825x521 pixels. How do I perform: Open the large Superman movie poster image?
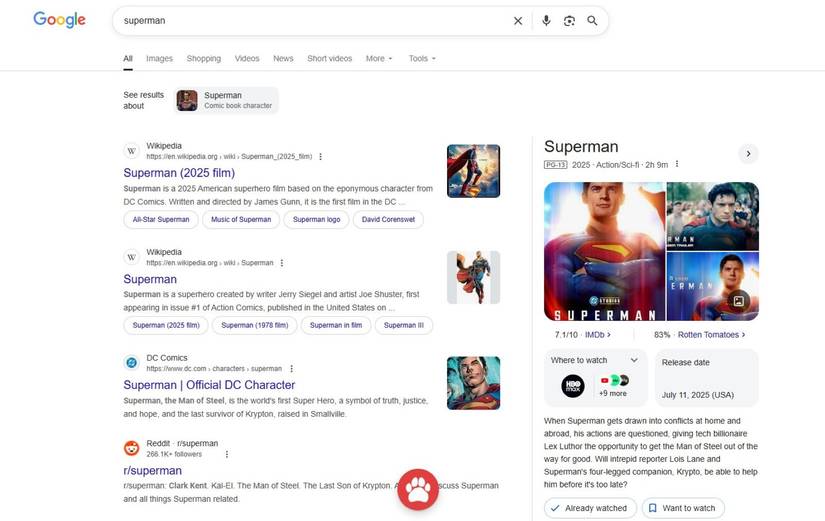tap(605, 252)
